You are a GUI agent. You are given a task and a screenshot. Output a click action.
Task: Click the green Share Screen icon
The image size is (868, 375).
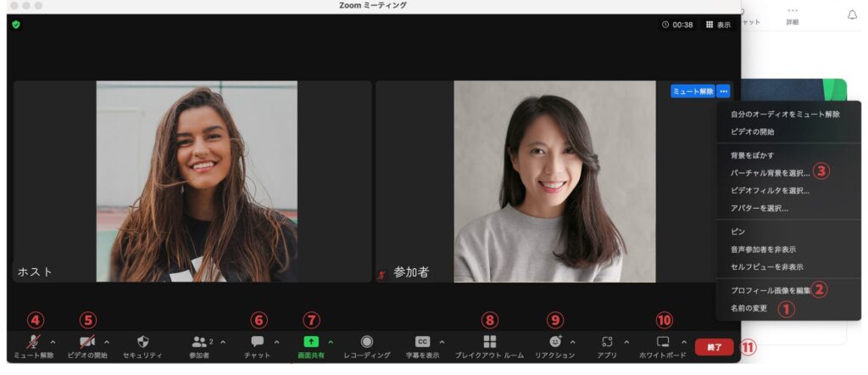[x=311, y=341]
